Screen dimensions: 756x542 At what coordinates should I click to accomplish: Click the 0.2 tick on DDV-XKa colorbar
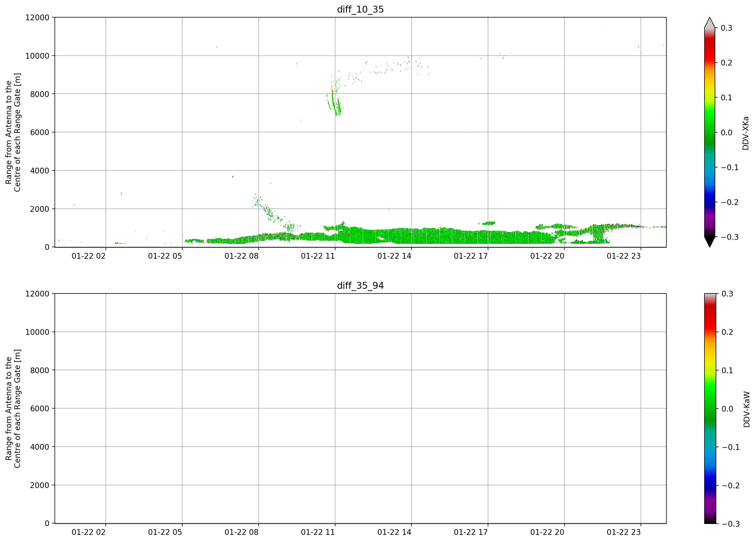coord(727,63)
